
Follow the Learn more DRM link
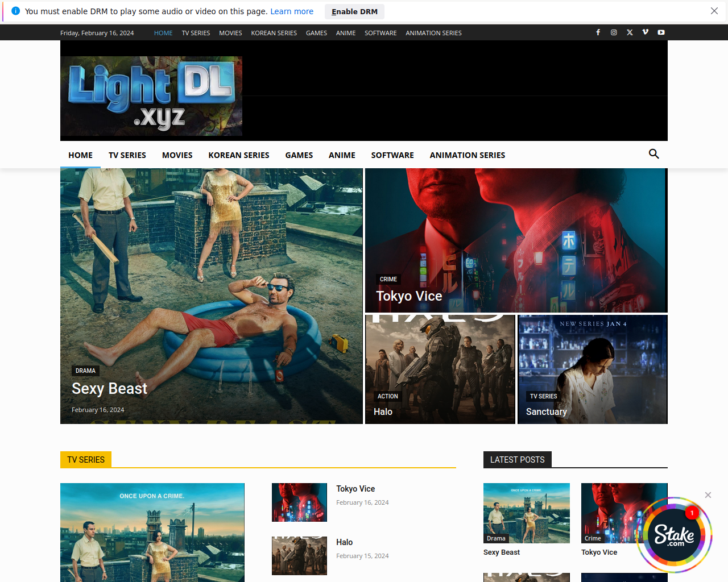292,11
